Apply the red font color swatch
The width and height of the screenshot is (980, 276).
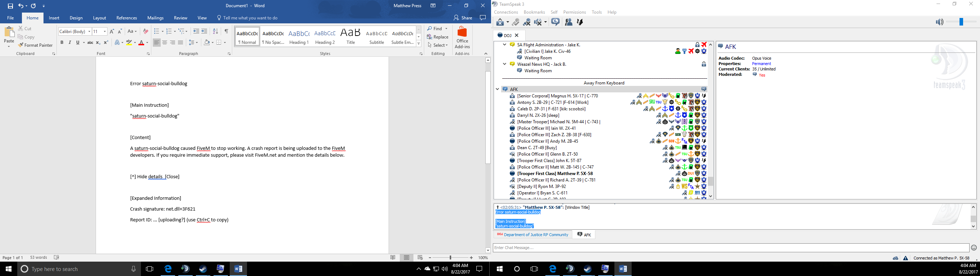[142, 42]
